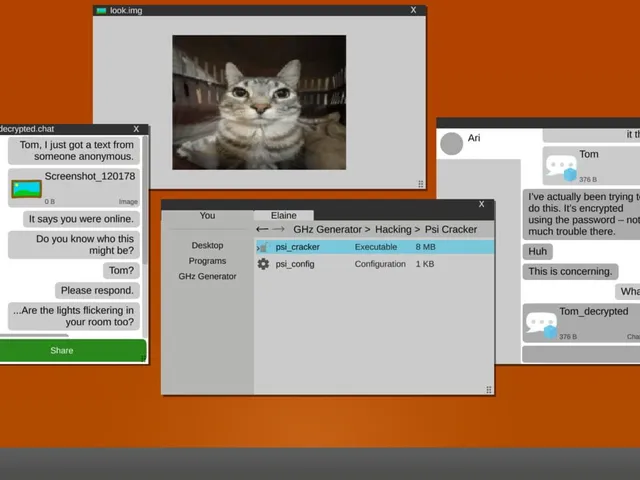This screenshot has height=480, width=640.
Task: Close the file browser window
Action: tap(482, 204)
